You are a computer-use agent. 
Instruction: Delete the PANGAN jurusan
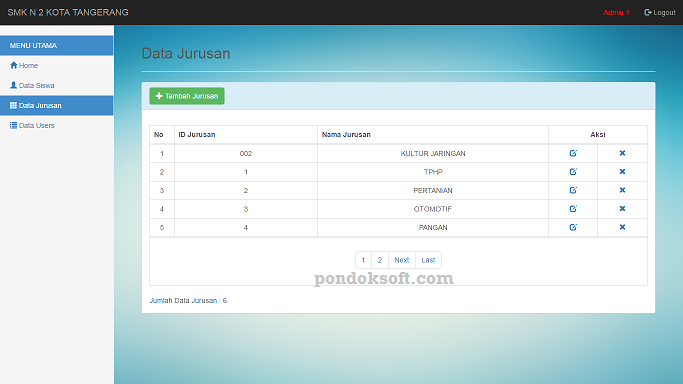[x=622, y=227]
